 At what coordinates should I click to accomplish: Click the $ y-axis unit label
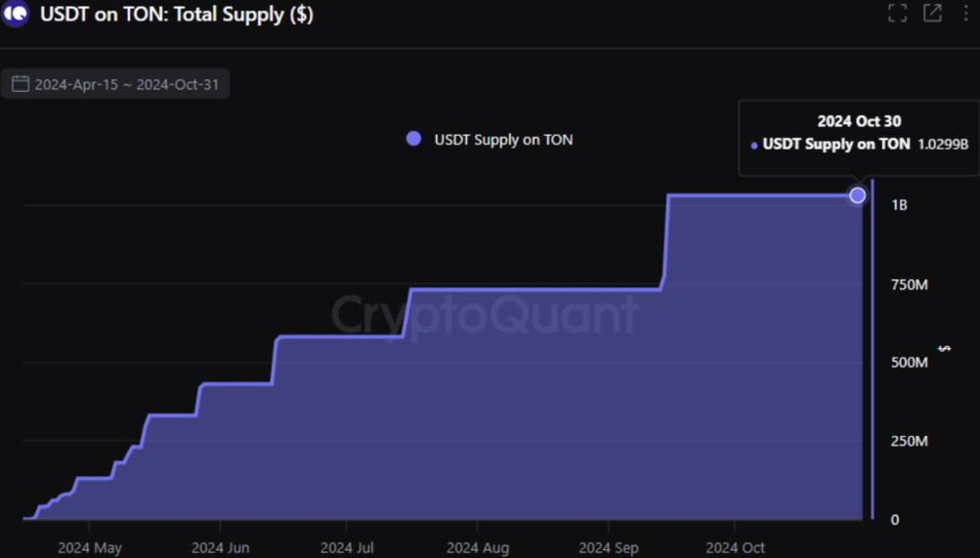click(x=945, y=349)
